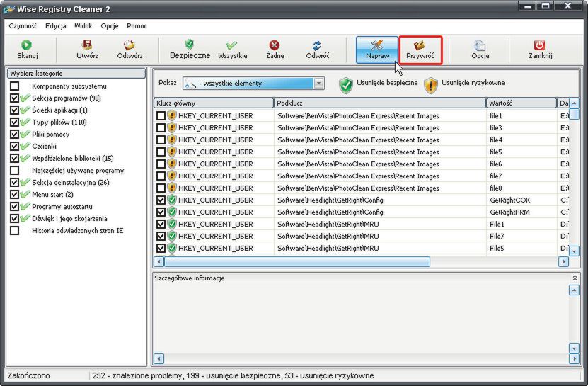Click the Wise Registry Cleaner title bar icon
This screenshot has height=386, width=588.
[8, 9]
